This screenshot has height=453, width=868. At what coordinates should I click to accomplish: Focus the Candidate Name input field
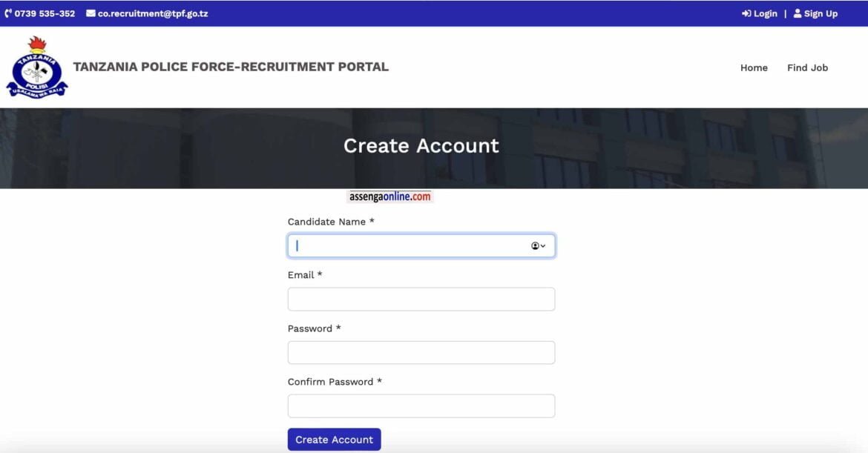point(408,246)
